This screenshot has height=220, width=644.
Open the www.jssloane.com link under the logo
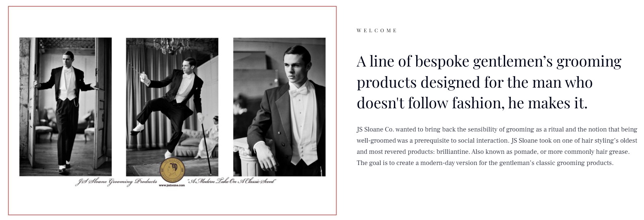[x=172, y=186]
